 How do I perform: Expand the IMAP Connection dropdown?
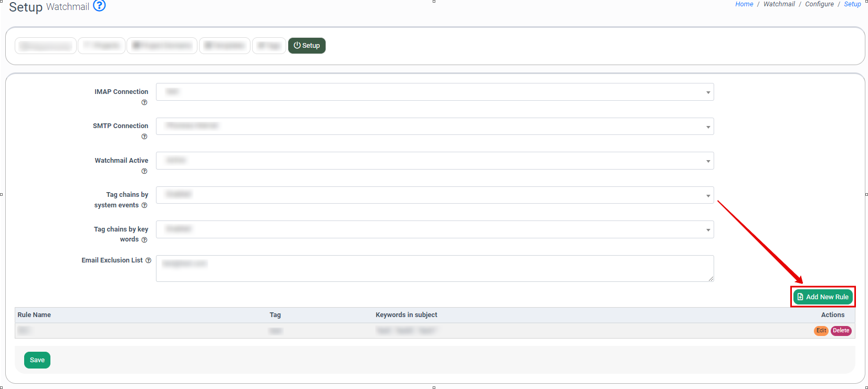point(434,92)
